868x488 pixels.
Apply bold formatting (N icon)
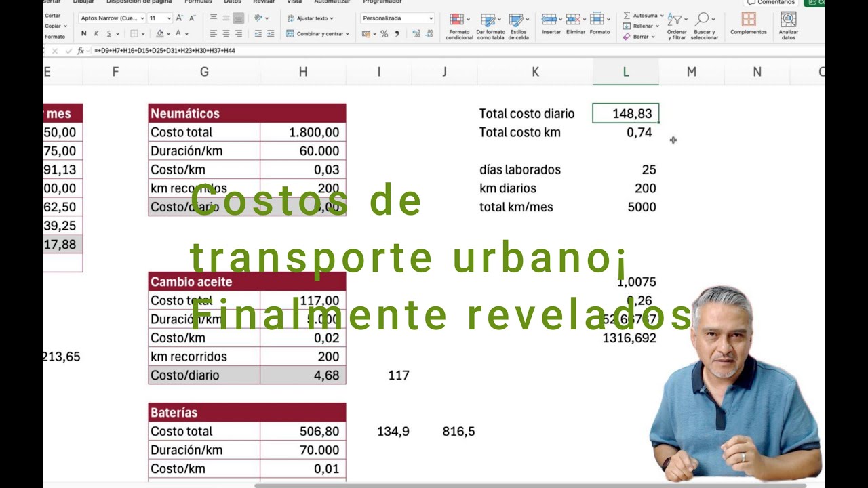pos(84,33)
